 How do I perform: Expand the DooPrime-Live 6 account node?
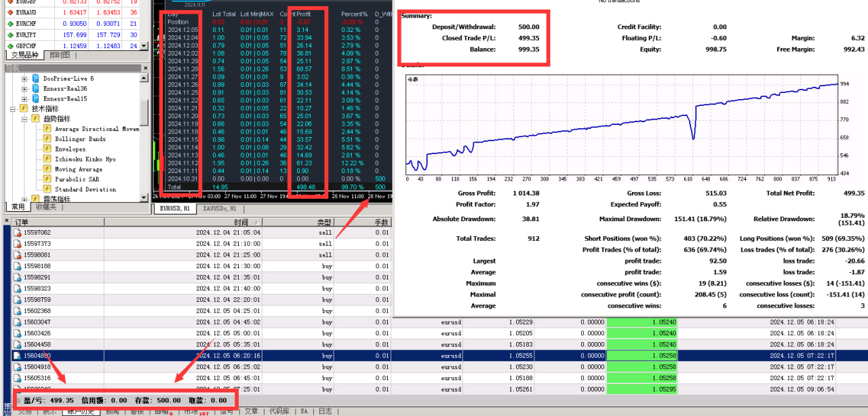click(24, 79)
